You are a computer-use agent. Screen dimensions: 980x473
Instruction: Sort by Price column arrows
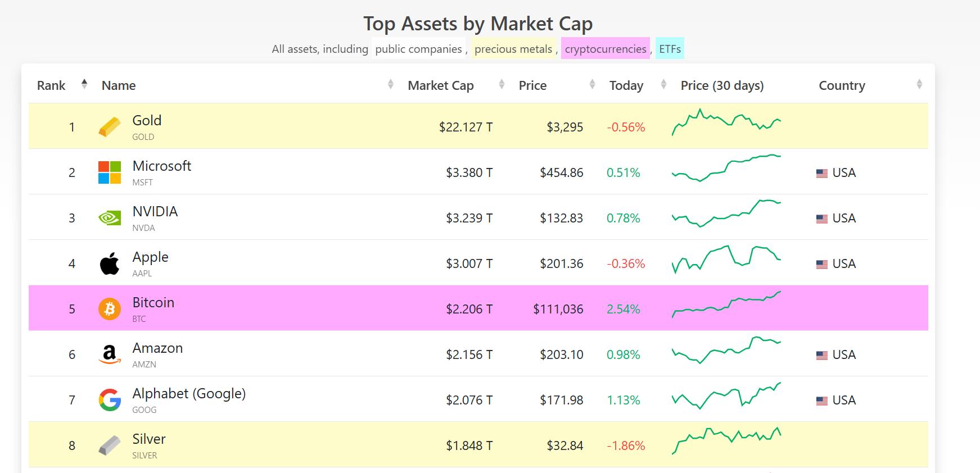(592, 84)
